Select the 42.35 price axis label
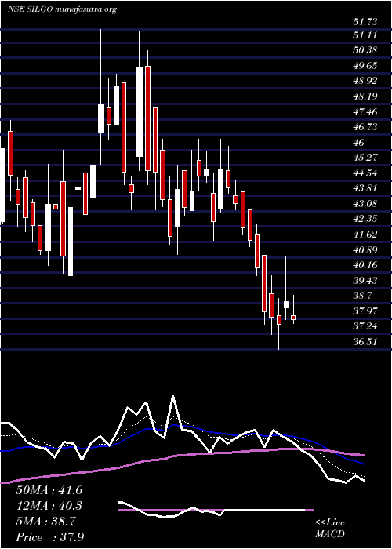Image resolution: width=392 pixels, height=549 pixels. [x=365, y=219]
